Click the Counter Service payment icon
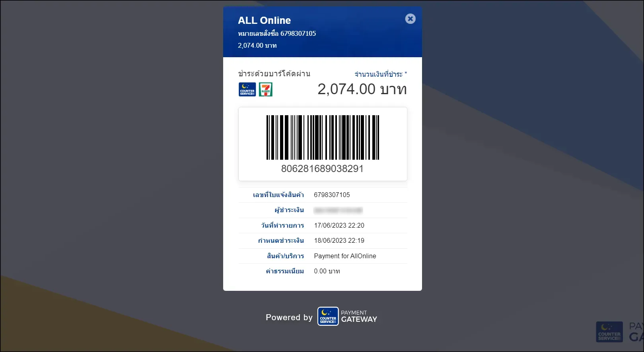This screenshot has height=352, width=644. (247, 89)
